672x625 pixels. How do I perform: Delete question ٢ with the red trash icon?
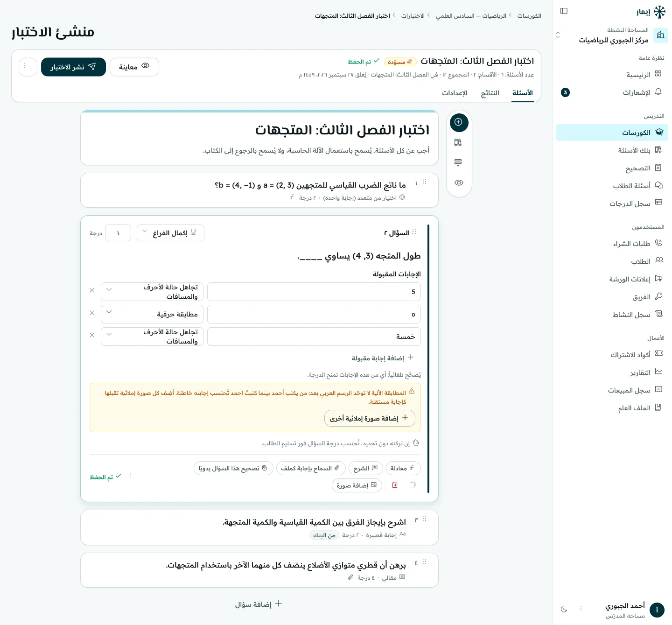click(x=395, y=485)
